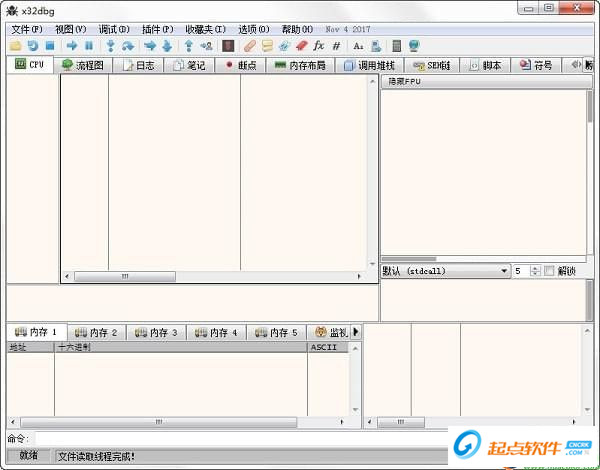Switch to the CPU tab
600x470 pixels.
(30, 64)
